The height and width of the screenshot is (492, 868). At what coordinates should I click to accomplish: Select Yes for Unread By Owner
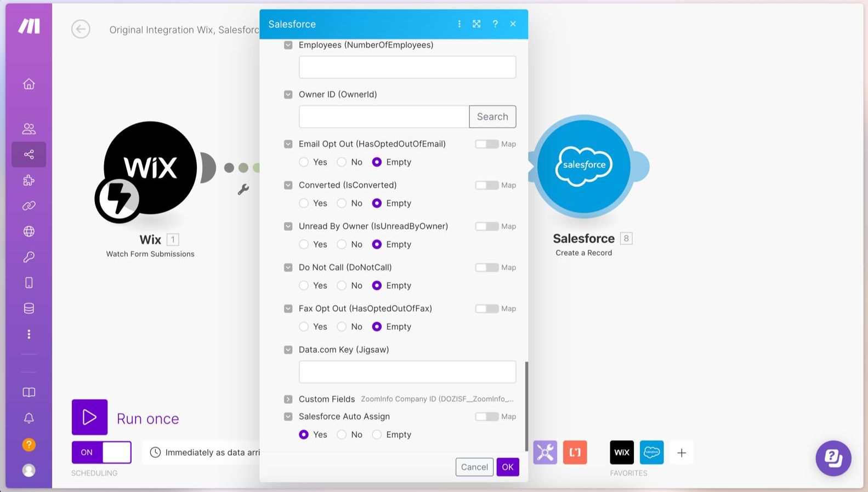click(x=304, y=244)
